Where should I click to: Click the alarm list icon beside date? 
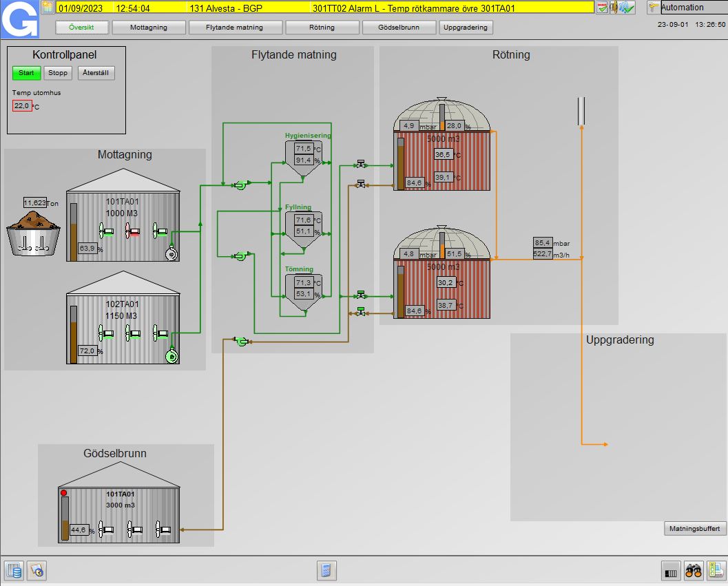click(48, 8)
